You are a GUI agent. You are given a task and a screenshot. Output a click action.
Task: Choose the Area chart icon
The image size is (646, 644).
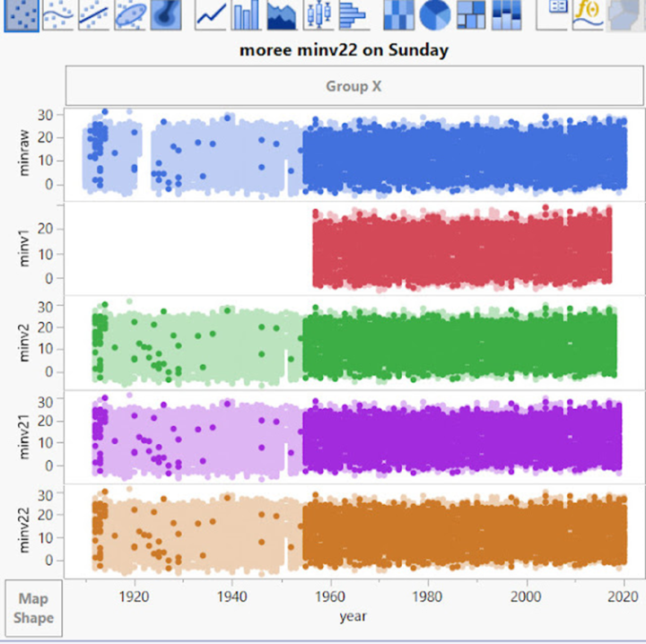point(281,13)
